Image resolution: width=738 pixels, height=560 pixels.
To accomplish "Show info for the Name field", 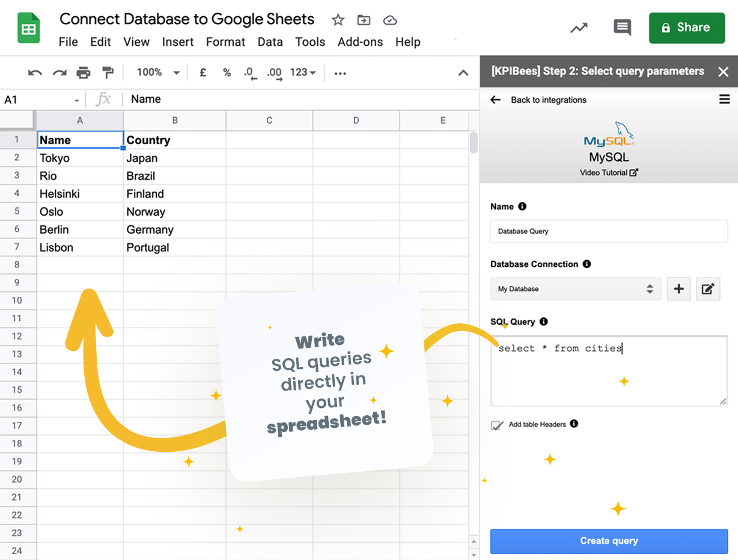I will point(522,206).
